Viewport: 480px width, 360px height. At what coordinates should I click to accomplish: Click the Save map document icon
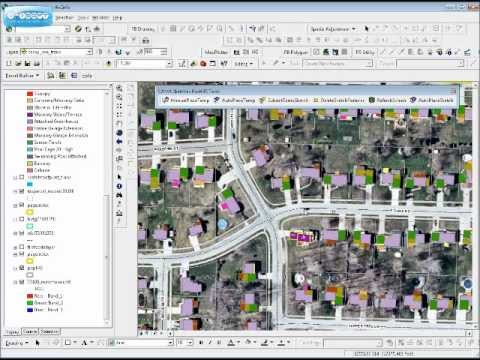(27, 63)
